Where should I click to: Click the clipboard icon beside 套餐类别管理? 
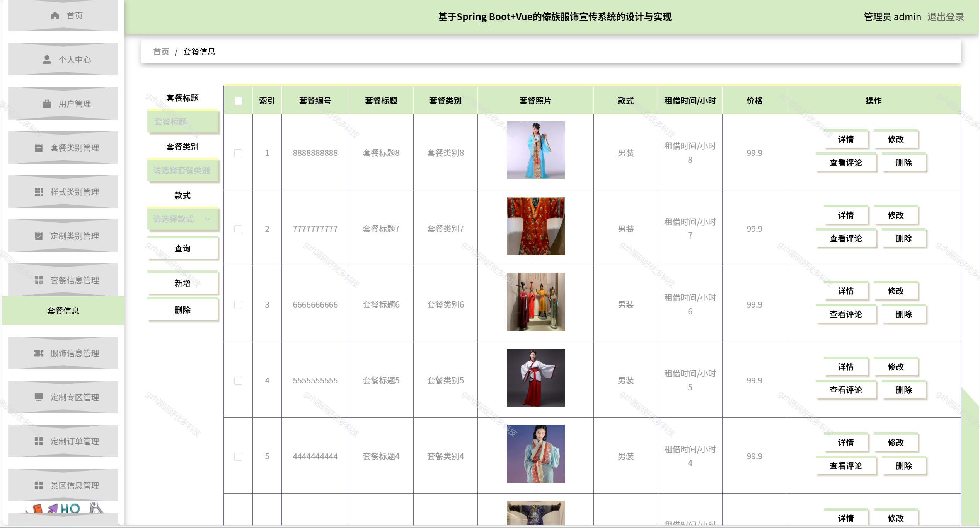pyautogui.click(x=39, y=148)
